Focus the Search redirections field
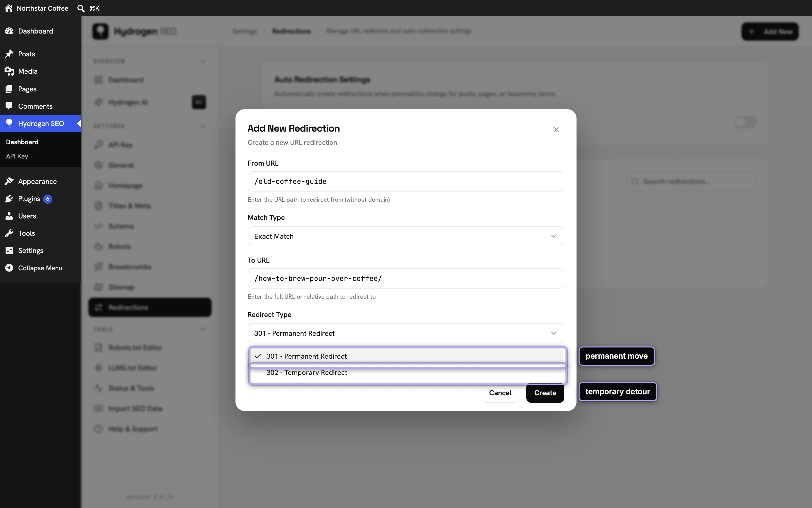 point(692,181)
